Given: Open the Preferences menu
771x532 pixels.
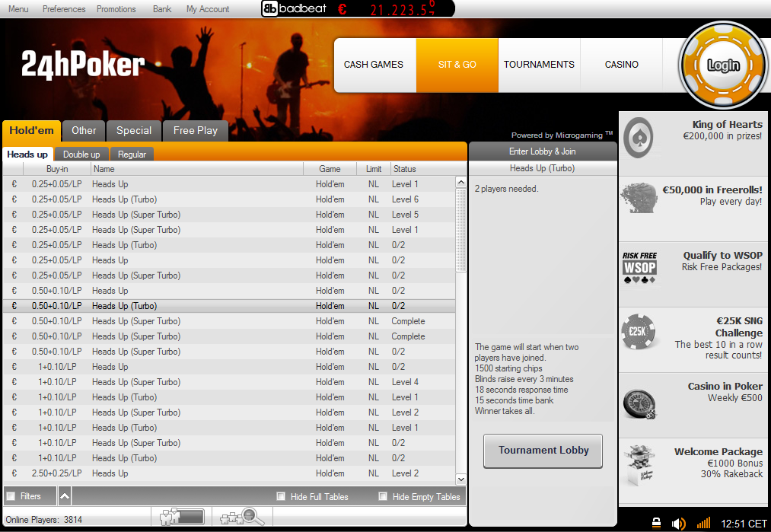Looking at the screenshot, I should pyautogui.click(x=64, y=9).
